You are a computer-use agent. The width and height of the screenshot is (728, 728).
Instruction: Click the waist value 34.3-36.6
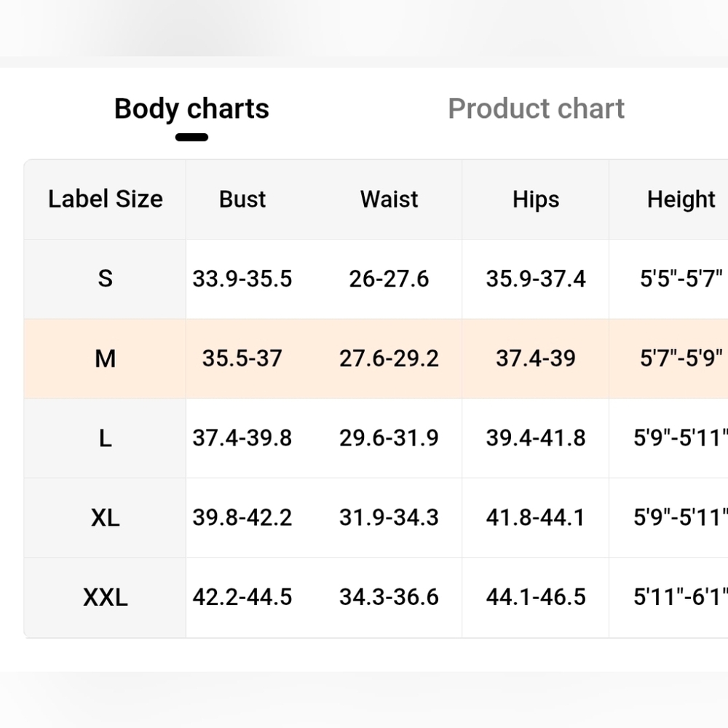pos(389,597)
